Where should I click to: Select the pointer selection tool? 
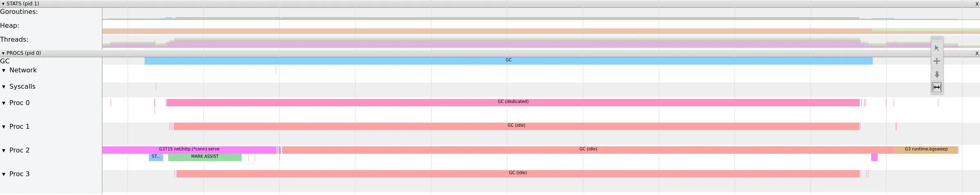pyautogui.click(x=937, y=48)
